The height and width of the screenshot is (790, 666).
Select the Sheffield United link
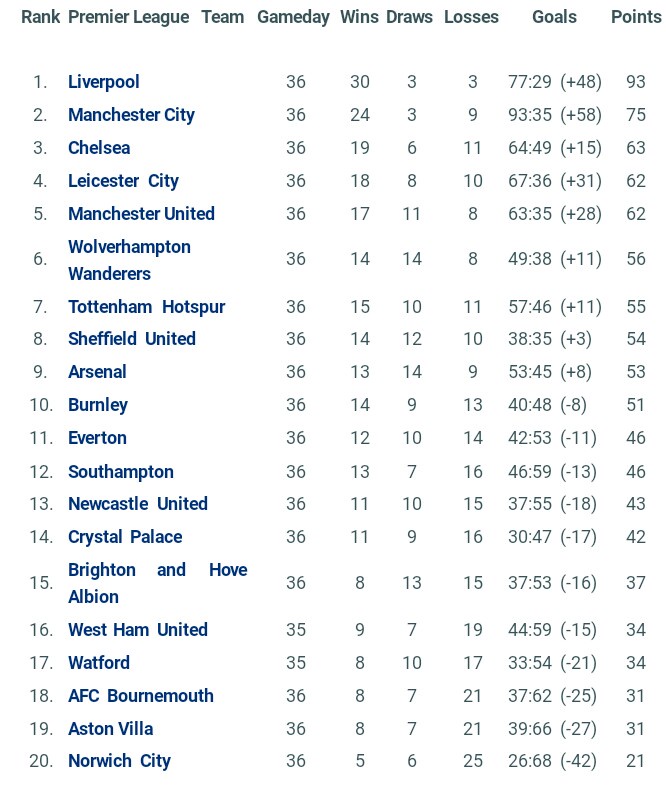point(132,339)
